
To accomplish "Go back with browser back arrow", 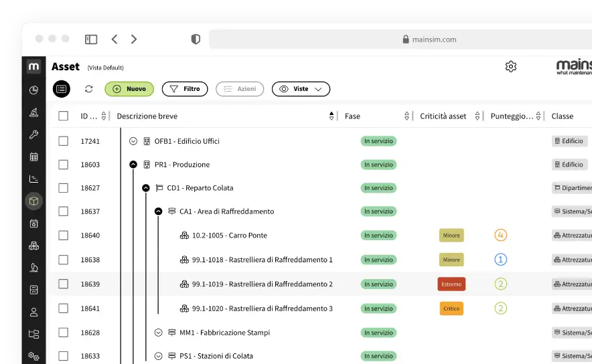I will tap(115, 39).
